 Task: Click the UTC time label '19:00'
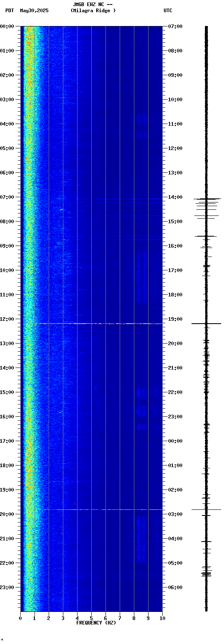pos(175,319)
